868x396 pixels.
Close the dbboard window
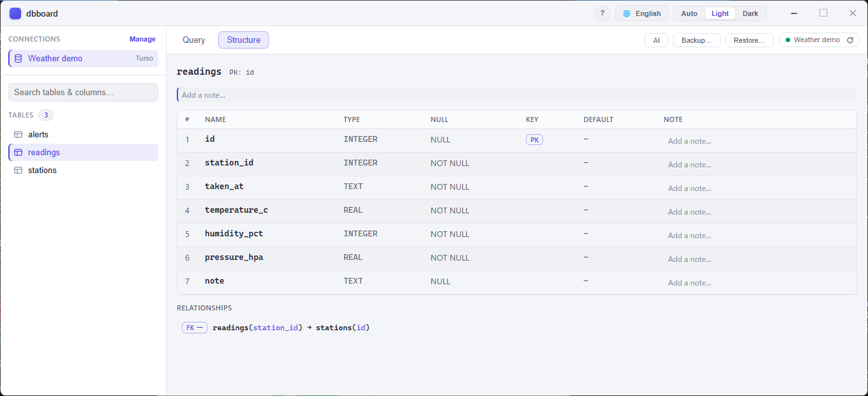(853, 13)
